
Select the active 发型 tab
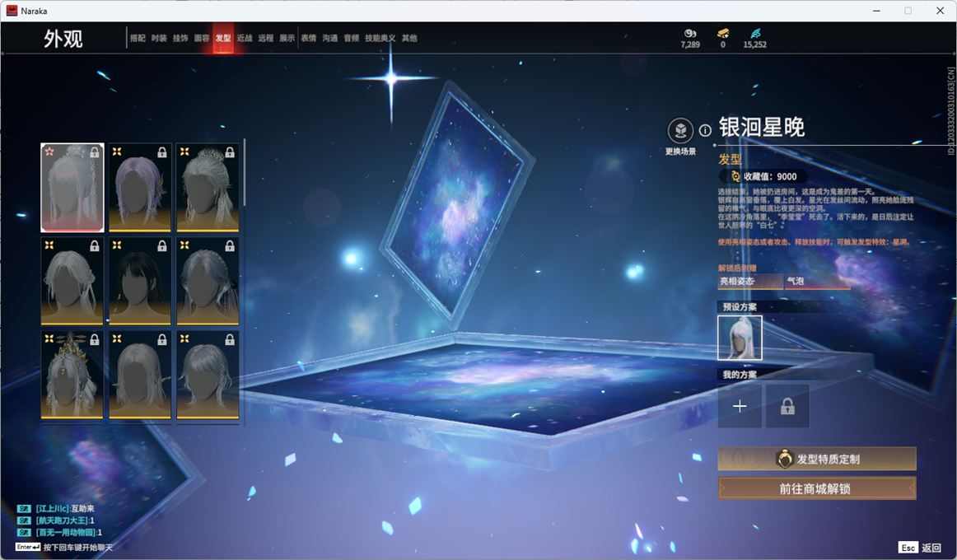pyautogui.click(x=222, y=38)
